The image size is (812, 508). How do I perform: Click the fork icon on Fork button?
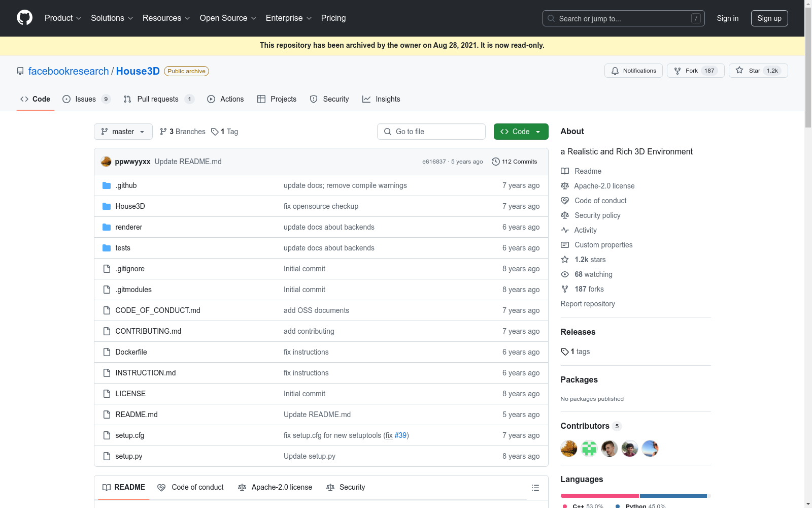point(678,71)
